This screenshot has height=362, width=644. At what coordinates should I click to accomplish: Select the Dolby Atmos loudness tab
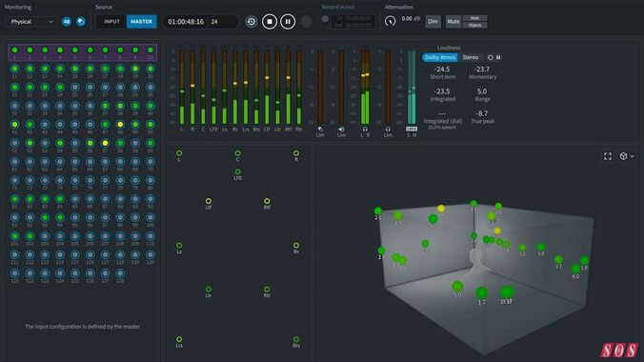coord(440,57)
